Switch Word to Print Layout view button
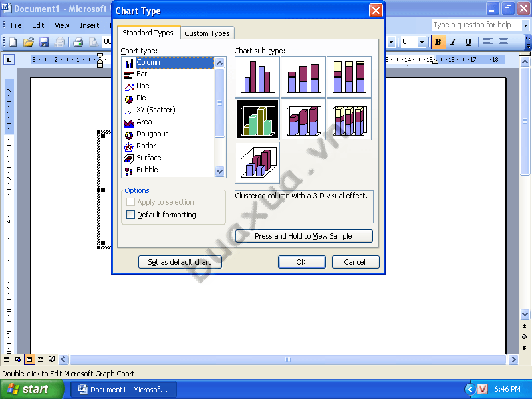Viewport: 532px width, 399px height. click(x=29, y=359)
